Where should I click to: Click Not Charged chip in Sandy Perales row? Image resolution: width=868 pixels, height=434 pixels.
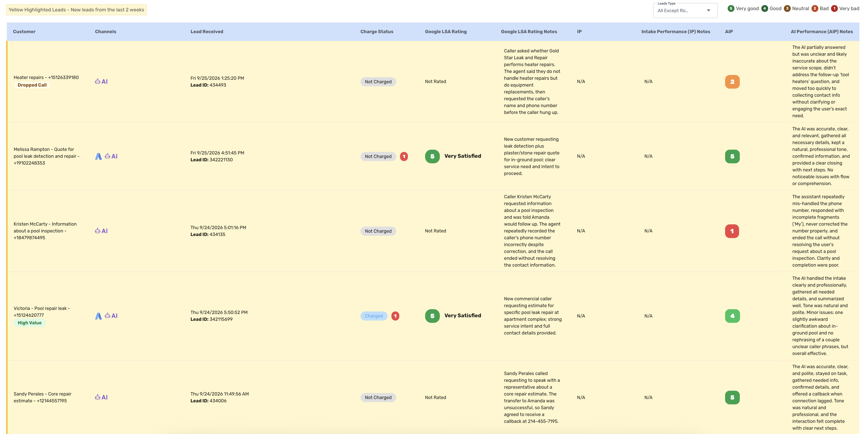(378, 397)
